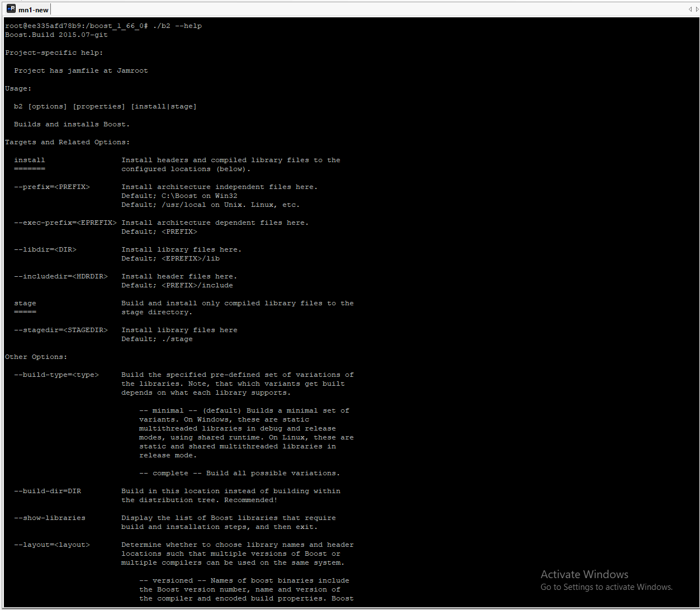Click 'Install architecture dependent files here.' text
Image resolution: width=700 pixels, height=610 pixels.
coord(215,223)
